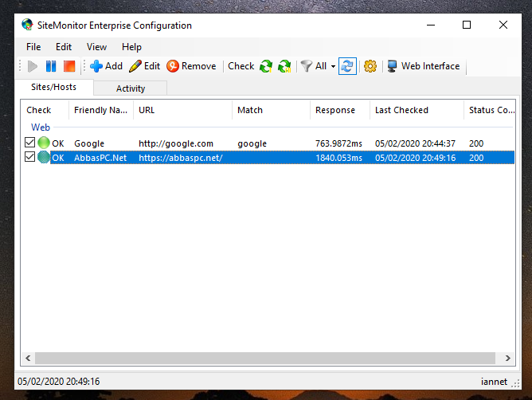
Task: Edit the selected site via the pencil Edit button
Action: coord(144,66)
